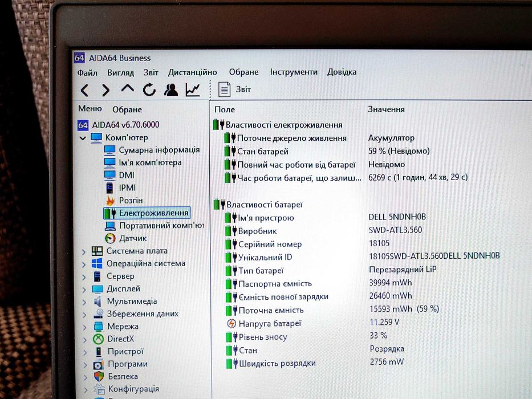
Task: Open the Довідка menu
Action: click(x=342, y=72)
